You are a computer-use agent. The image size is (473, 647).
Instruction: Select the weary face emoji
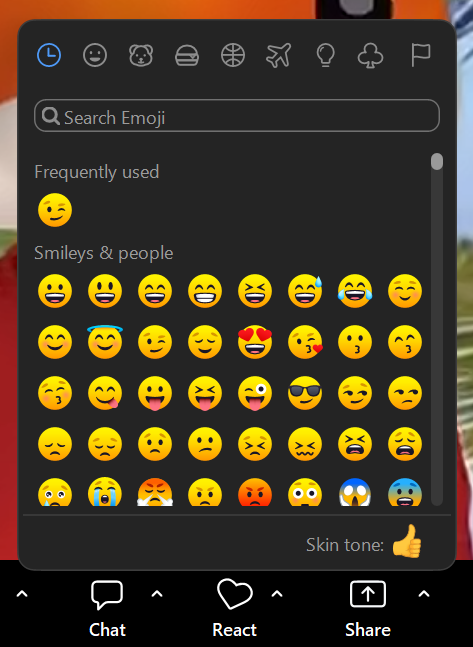[x=405, y=444]
